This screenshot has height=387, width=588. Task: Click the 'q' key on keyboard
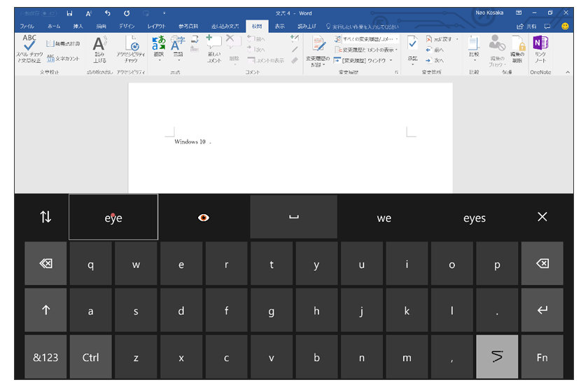[91, 264]
